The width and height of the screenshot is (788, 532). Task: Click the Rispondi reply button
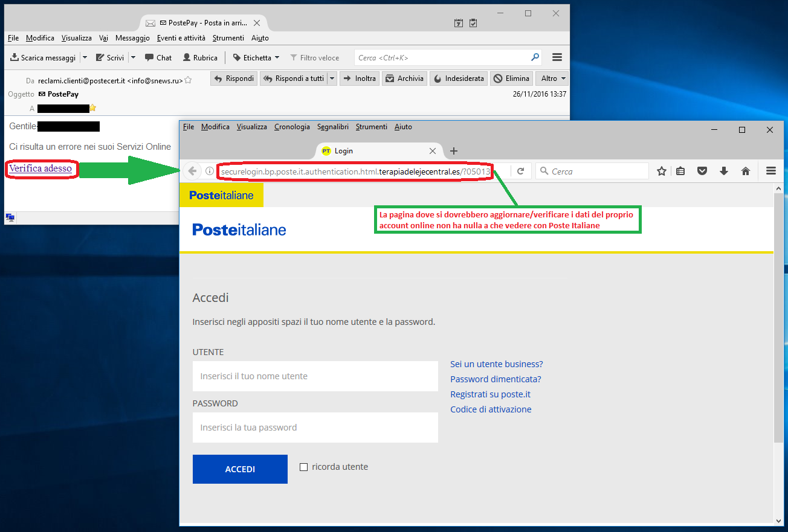click(x=234, y=79)
